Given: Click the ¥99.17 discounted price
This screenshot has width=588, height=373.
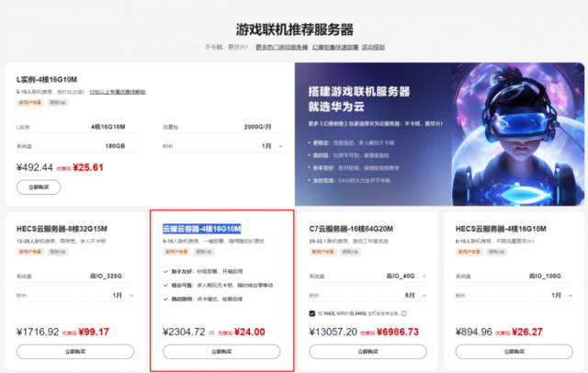Looking at the screenshot, I should [94, 332].
